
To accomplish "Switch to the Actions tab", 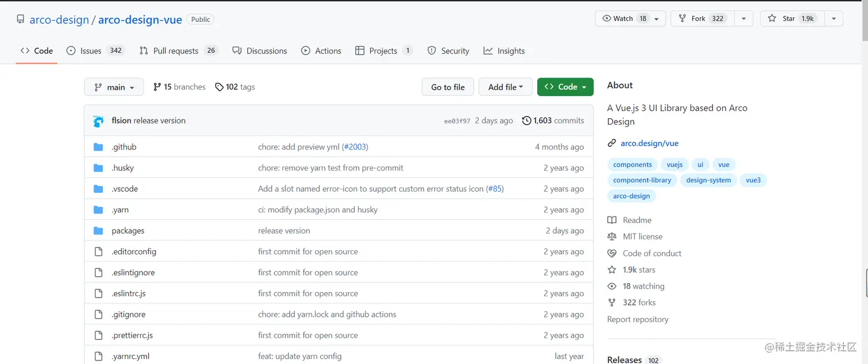I will pyautogui.click(x=321, y=51).
